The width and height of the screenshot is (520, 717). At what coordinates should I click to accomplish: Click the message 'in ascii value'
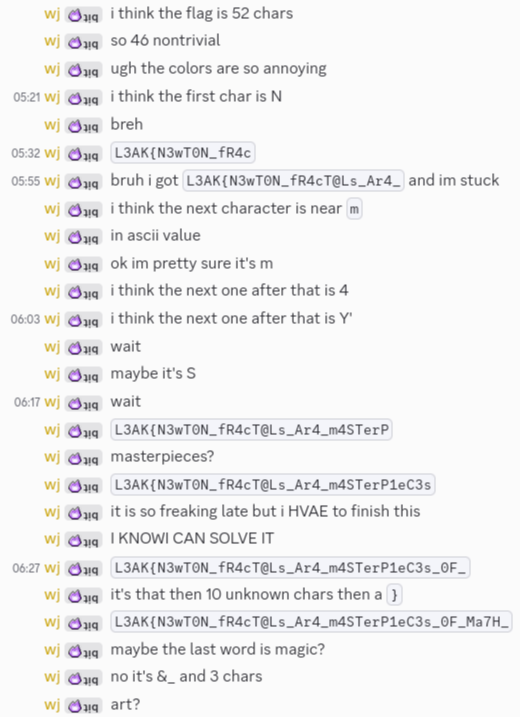click(155, 236)
